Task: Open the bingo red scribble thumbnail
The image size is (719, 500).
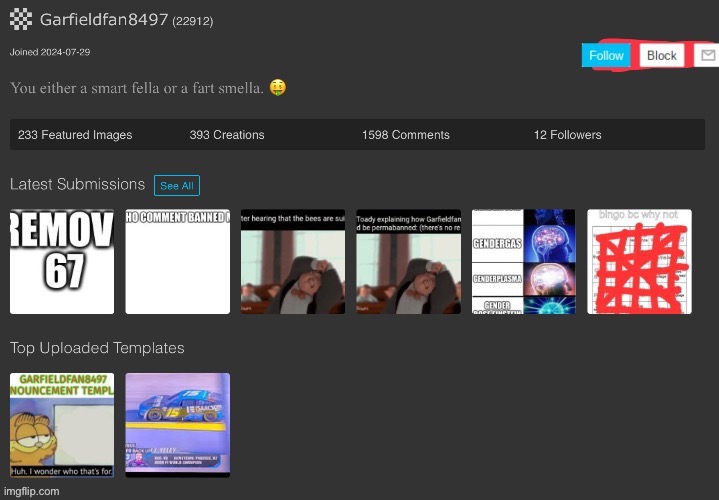Action: click(639, 261)
